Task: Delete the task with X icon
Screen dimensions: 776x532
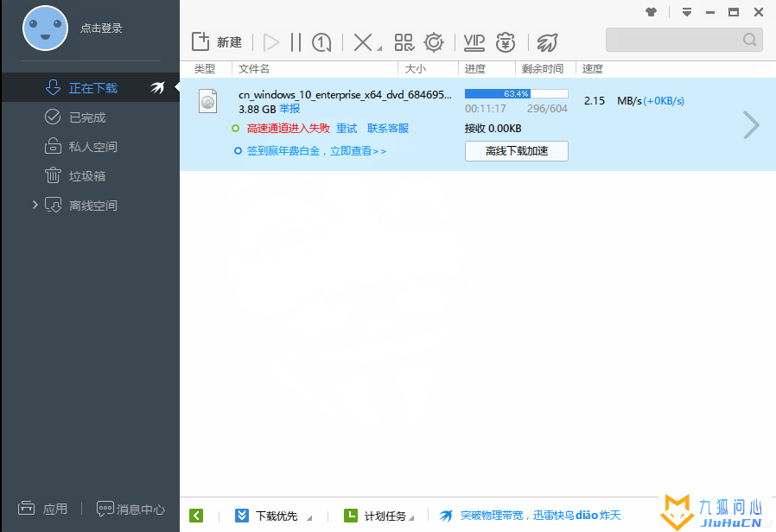Action: click(363, 42)
